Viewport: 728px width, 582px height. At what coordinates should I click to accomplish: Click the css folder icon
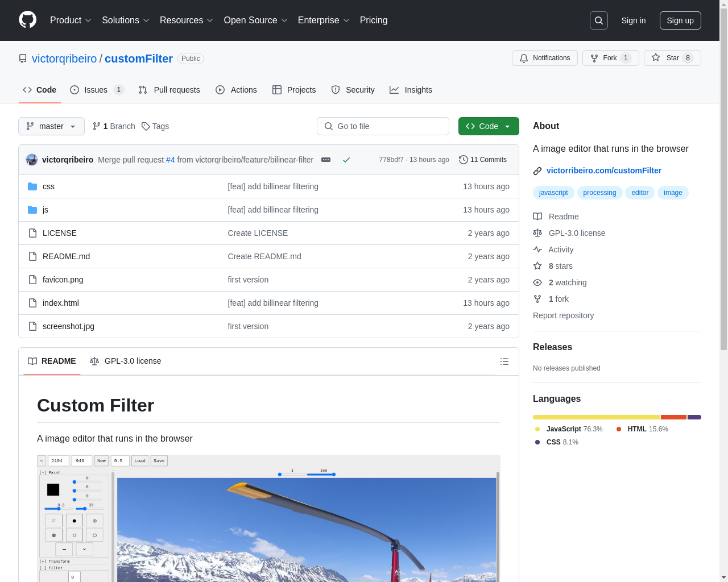click(32, 186)
